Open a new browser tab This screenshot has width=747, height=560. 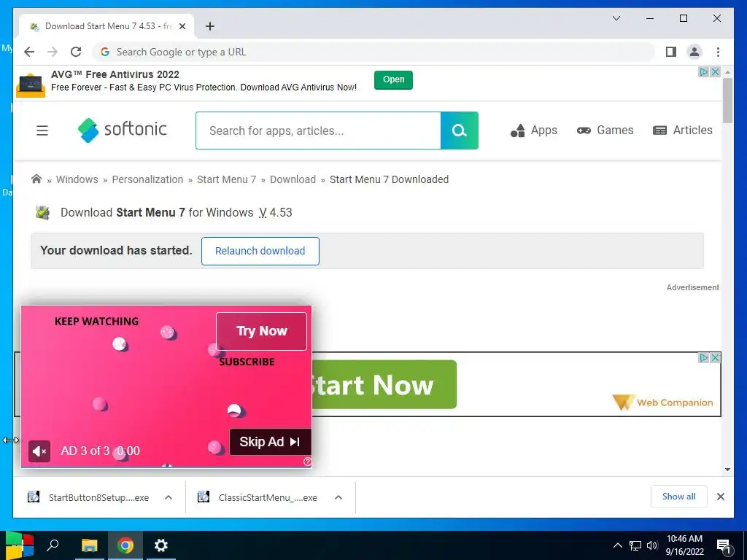(x=210, y=26)
